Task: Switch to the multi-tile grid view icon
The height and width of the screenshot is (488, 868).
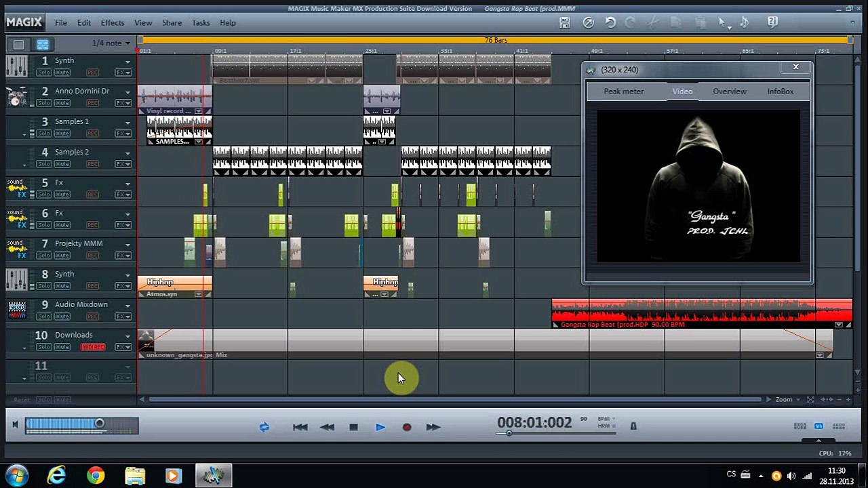Action: (x=43, y=45)
